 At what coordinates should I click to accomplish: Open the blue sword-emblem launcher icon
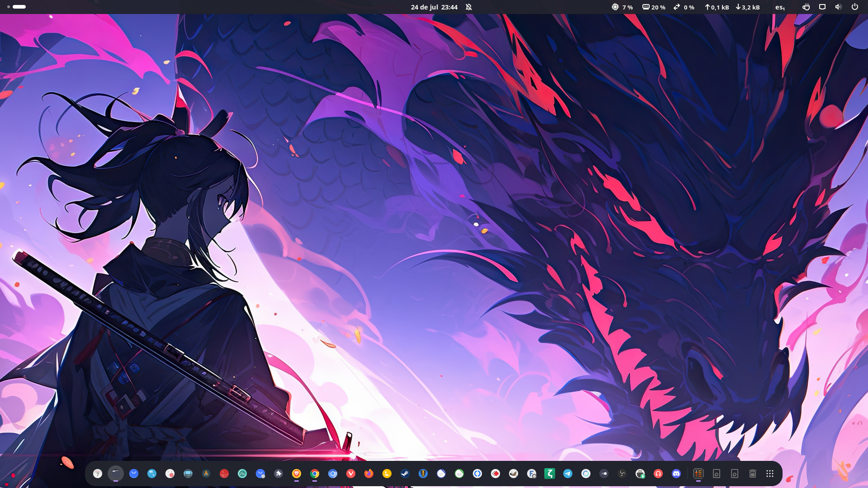(x=423, y=474)
